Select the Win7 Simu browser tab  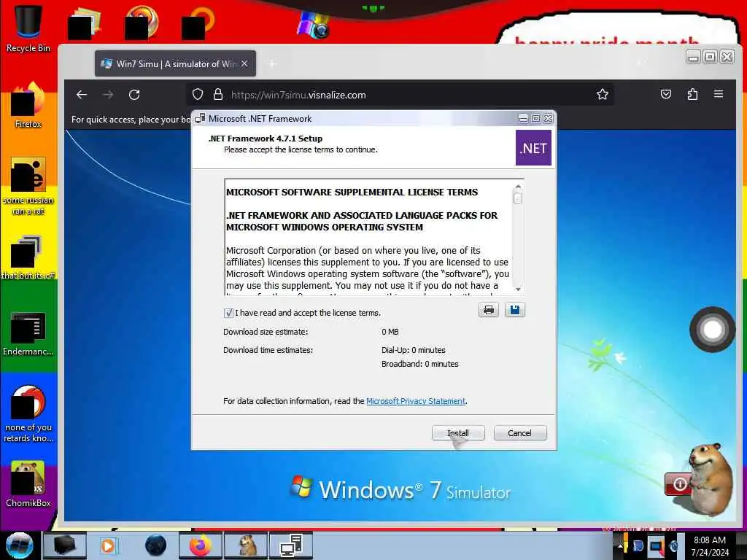(x=175, y=64)
